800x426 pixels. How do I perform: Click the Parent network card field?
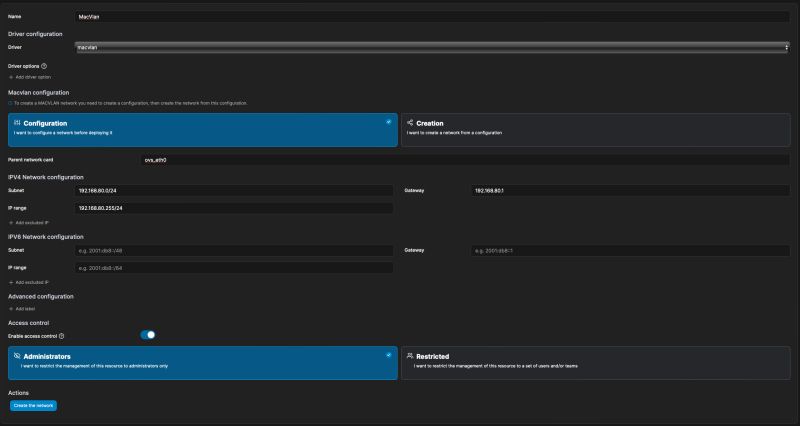[x=465, y=160]
